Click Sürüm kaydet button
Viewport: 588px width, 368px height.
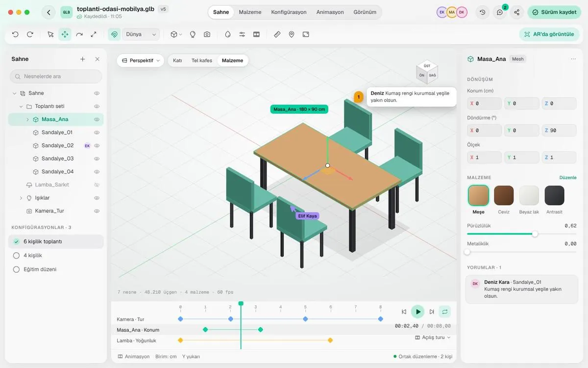coord(554,12)
